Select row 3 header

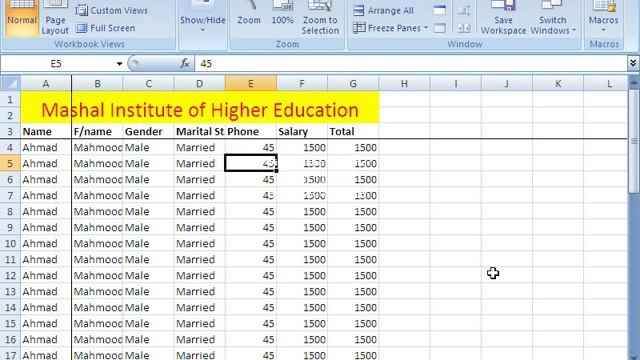click(10, 131)
